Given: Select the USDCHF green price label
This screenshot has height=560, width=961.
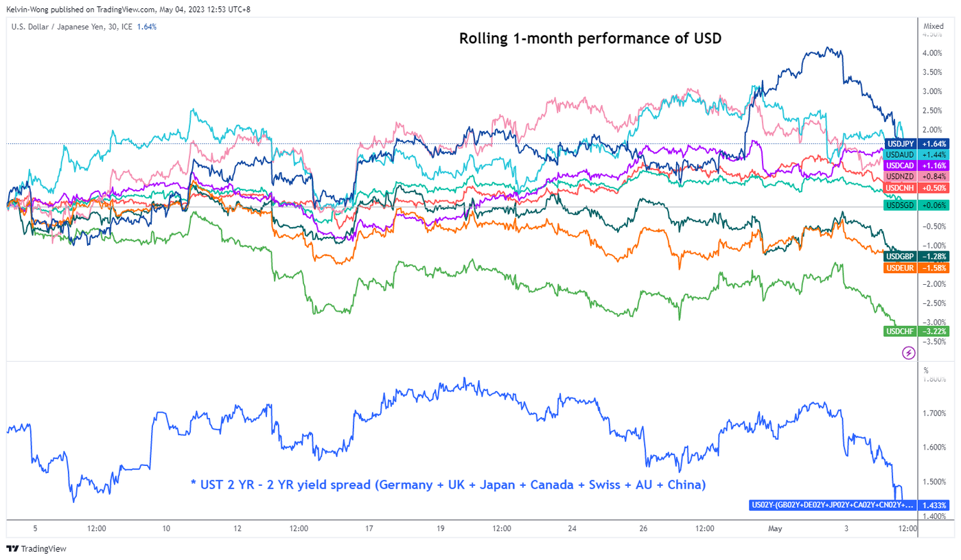Looking at the screenshot, I should (917, 331).
